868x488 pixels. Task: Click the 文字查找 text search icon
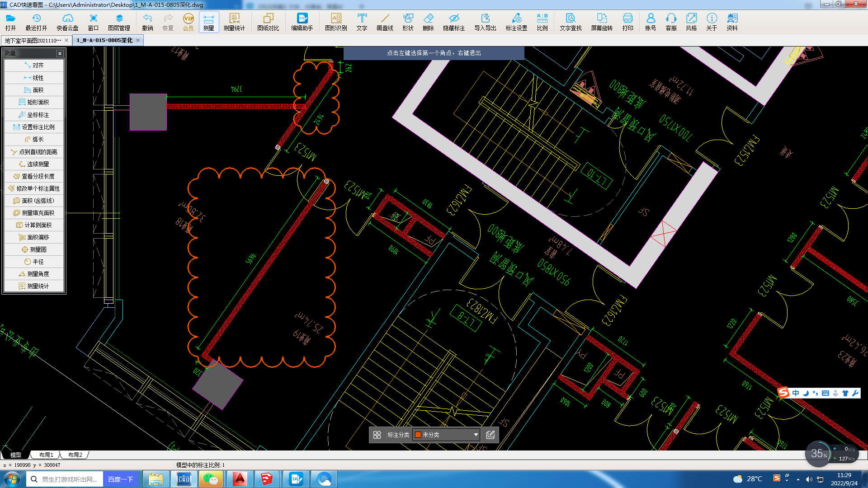tap(571, 22)
